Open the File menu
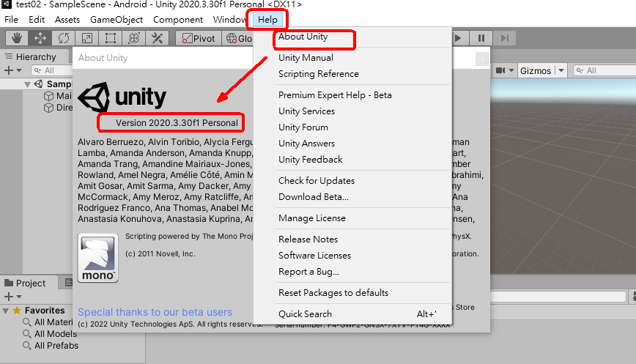The width and height of the screenshot is (636, 364). (12, 20)
